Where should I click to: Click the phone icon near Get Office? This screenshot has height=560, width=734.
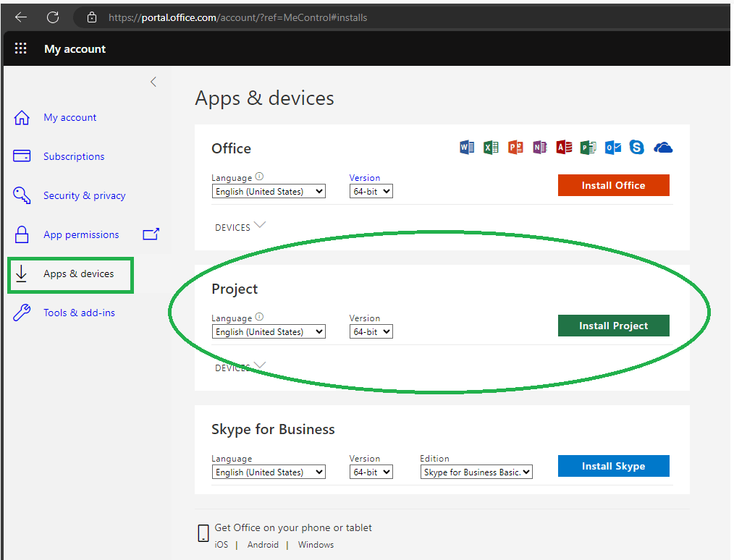pos(203,533)
